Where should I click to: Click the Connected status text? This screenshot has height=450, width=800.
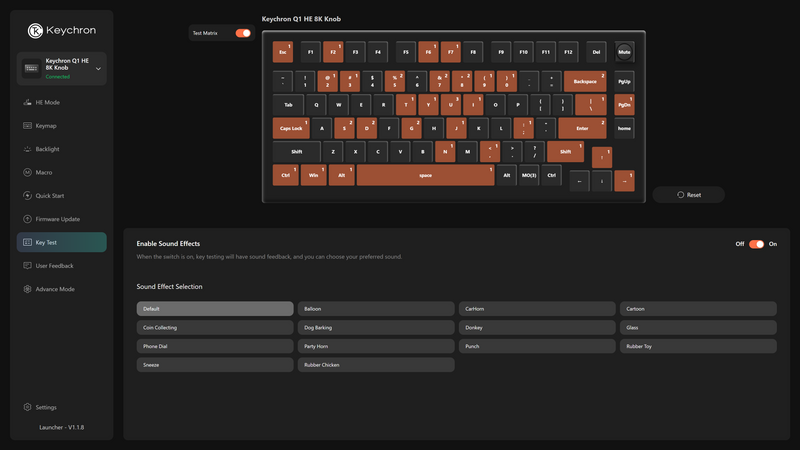(x=58, y=77)
